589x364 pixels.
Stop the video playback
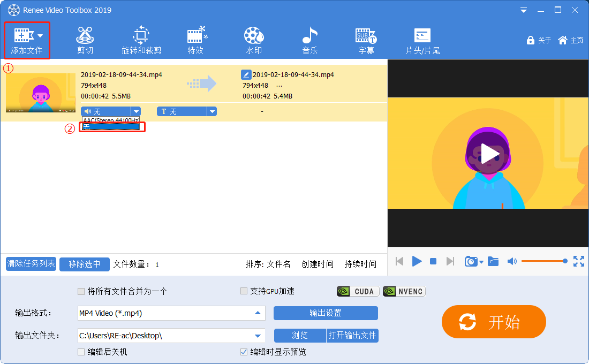[x=433, y=261]
